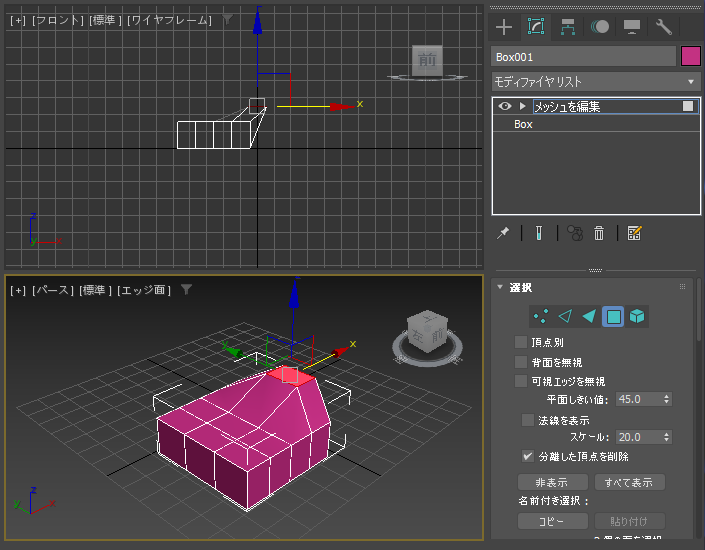Open the Motion panel tab

(x=600, y=27)
